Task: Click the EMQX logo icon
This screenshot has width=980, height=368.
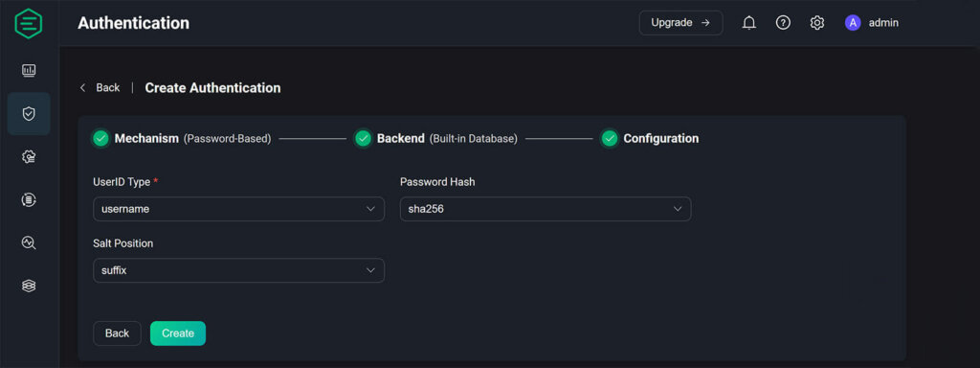Action: [x=28, y=23]
